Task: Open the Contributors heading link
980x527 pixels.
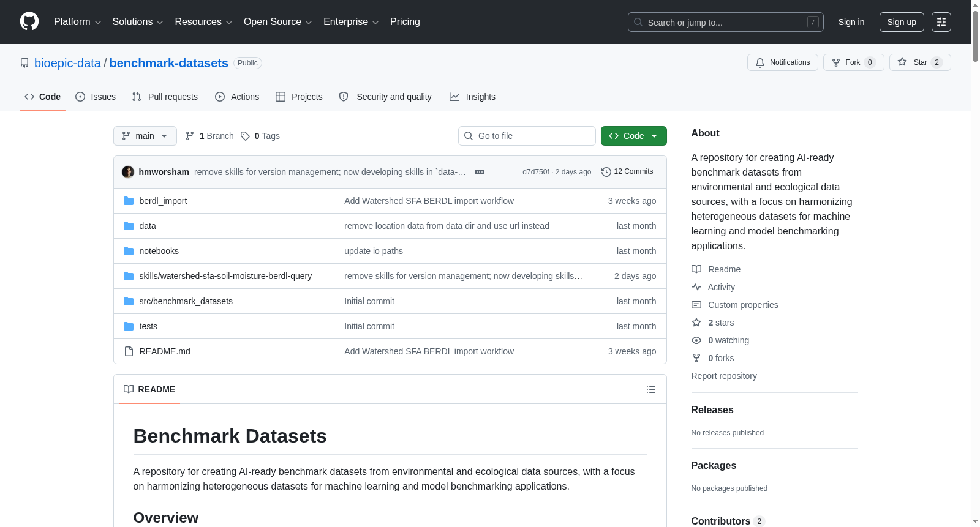Action: pyautogui.click(x=728, y=521)
